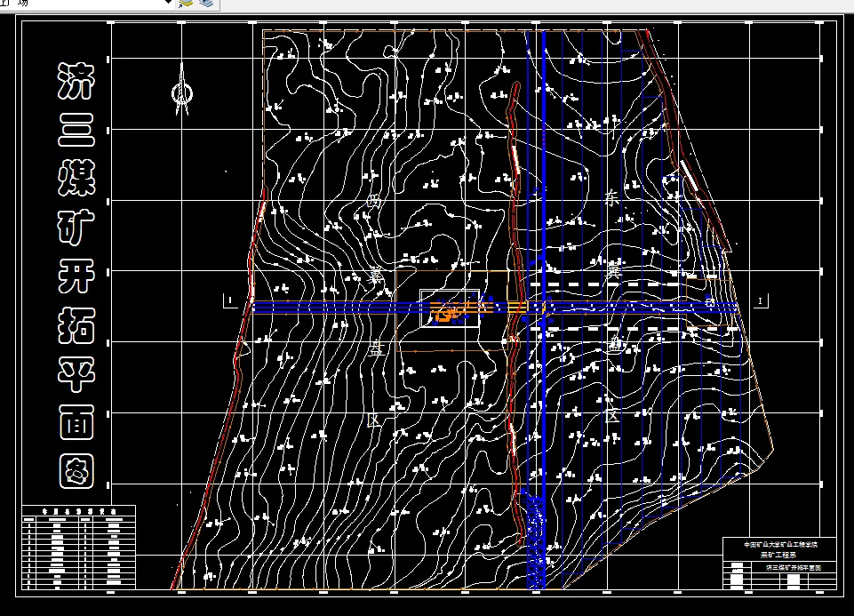Select the legend table at bottom left
Image resolution: width=854 pixels, height=616 pixels.
point(79,548)
